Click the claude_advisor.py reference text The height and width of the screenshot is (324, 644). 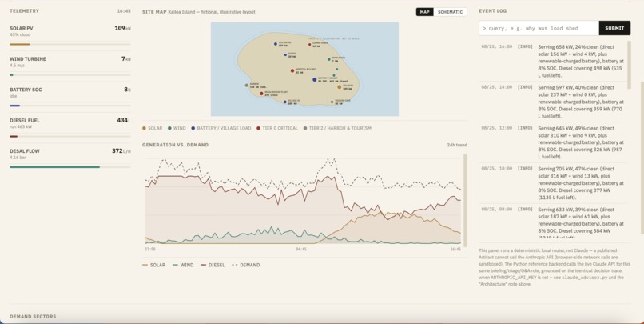[585, 278]
